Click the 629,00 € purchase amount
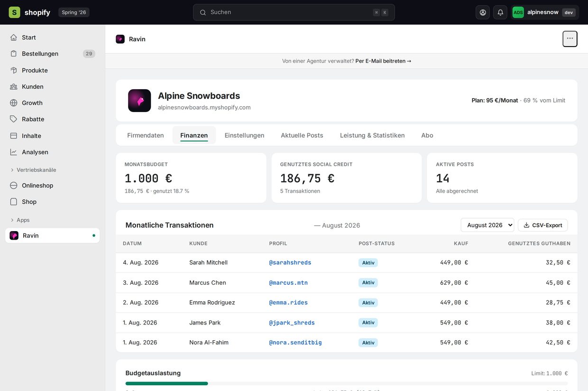This screenshot has width=588, height=391. point(454,282)
